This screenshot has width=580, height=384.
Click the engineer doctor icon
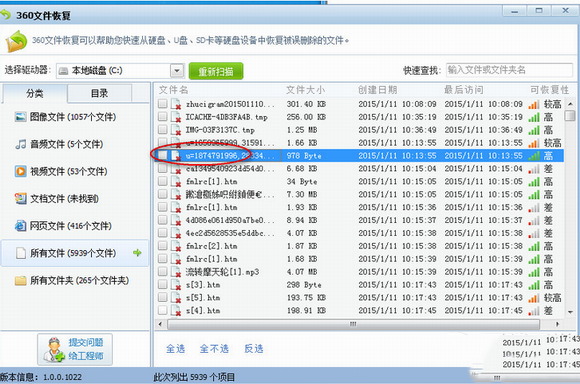pyautogui.click(x=53, y=349)
